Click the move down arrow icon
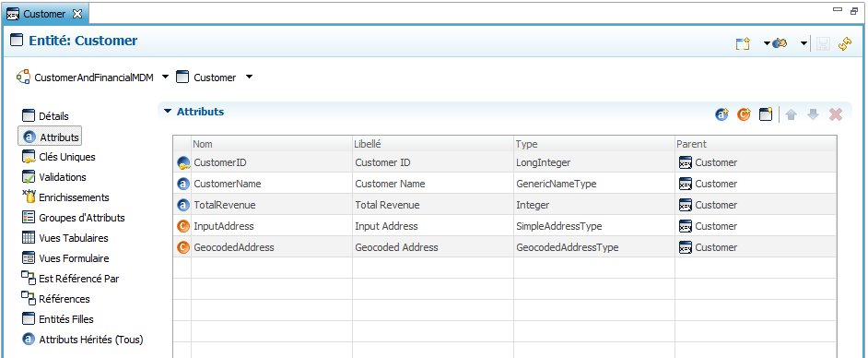 (x=813, y=114)
